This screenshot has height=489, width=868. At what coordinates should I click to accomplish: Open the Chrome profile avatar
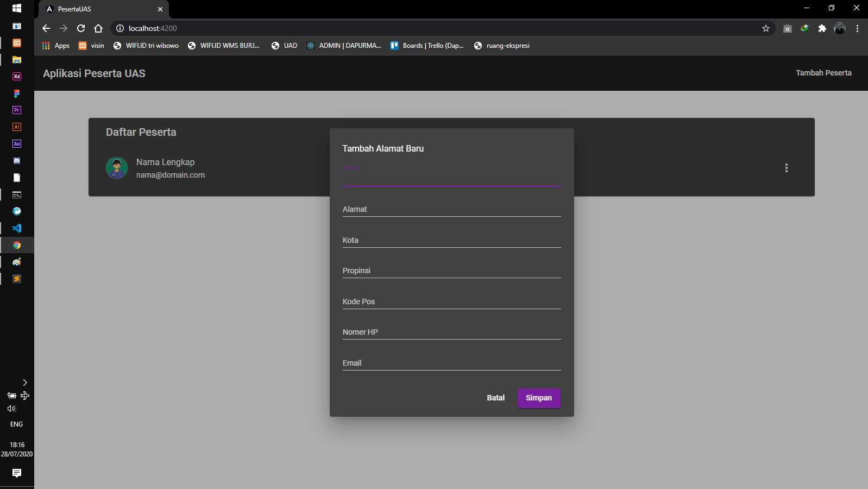pos(840,28)
